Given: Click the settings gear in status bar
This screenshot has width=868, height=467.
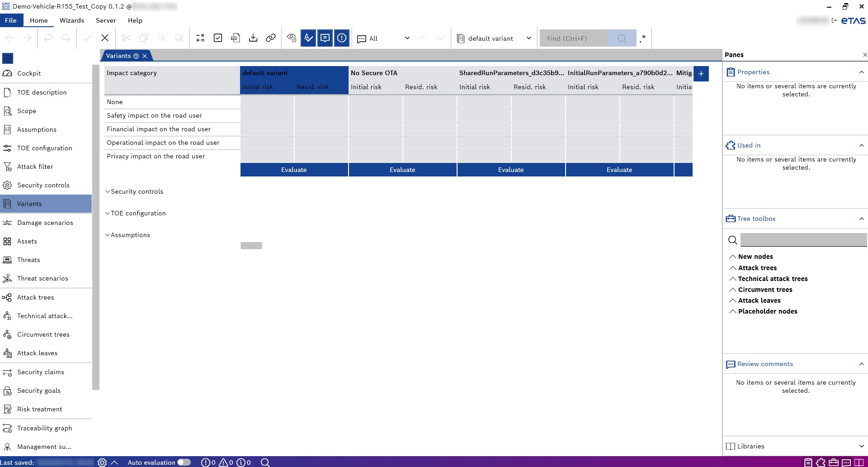Looking at the screenshot, I should tap(102, 462).
